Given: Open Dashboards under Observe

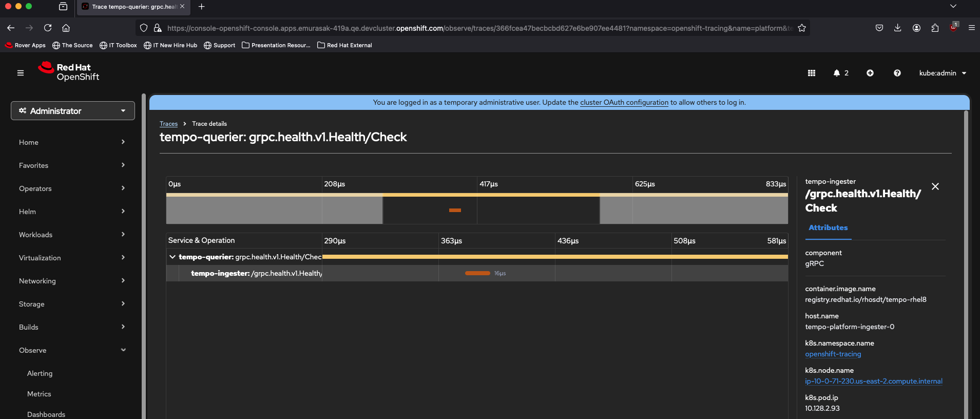Looking at the screenshot, I should click(46, 414).
